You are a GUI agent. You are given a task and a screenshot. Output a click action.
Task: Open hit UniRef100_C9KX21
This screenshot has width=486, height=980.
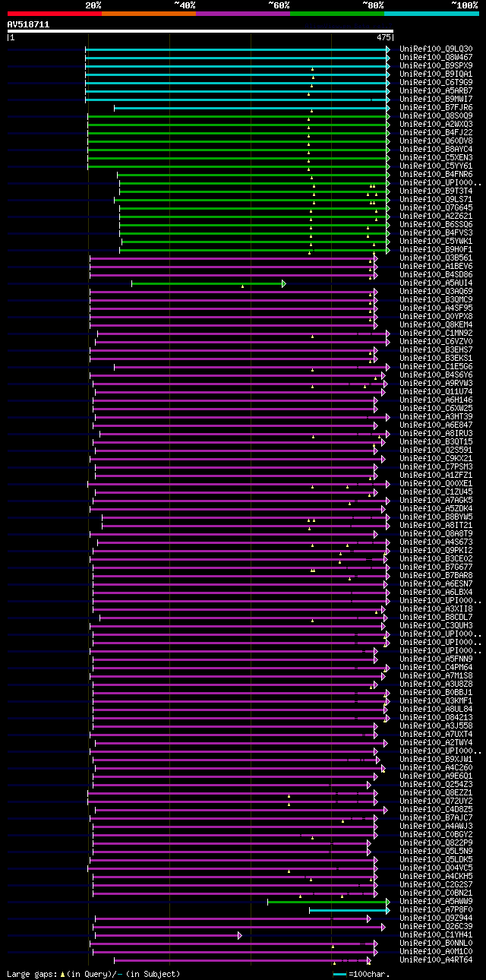(436, 459)
